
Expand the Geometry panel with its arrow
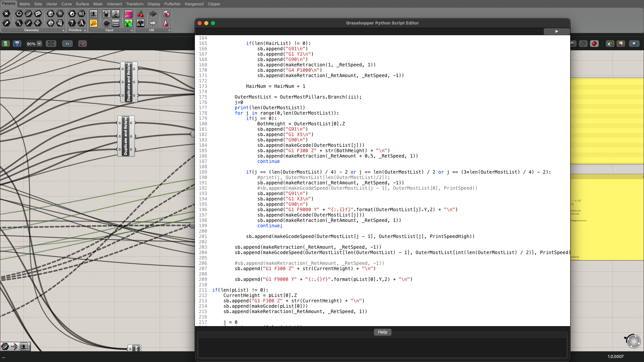pos(63,31)
